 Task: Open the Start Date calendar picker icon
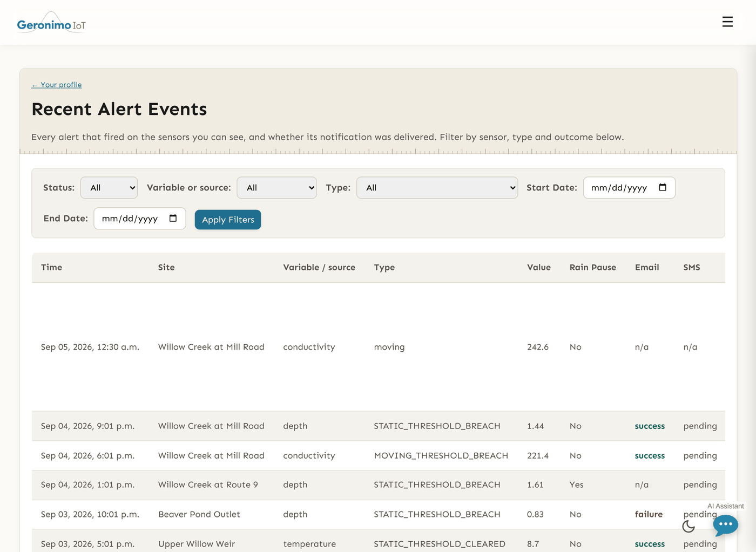pos(663,187)
